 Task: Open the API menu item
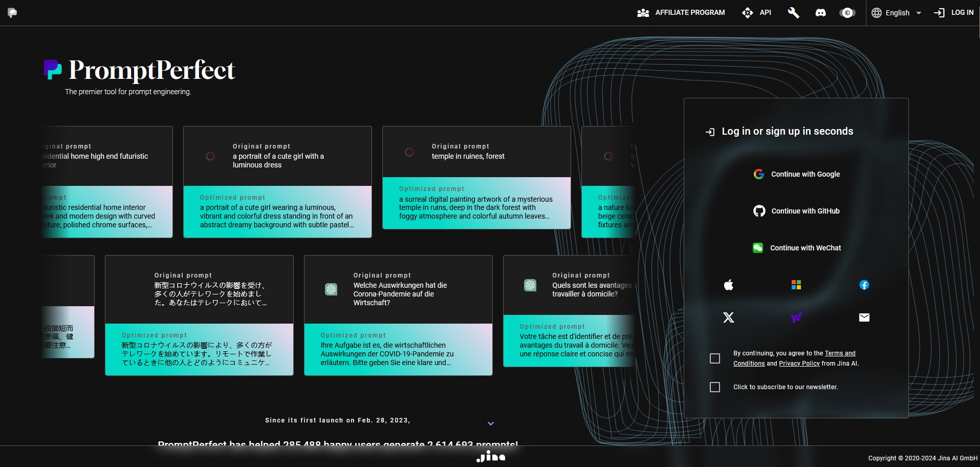tap(756, 13)
